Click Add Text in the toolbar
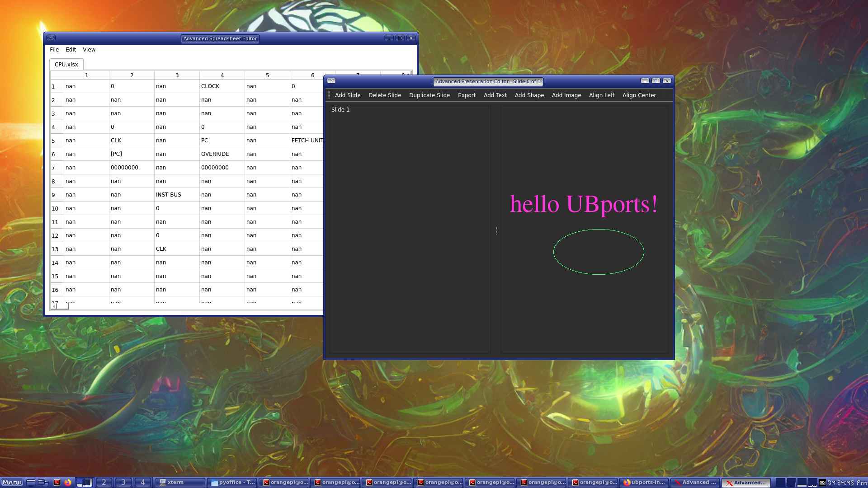868x488 pixels. (495, 95)
